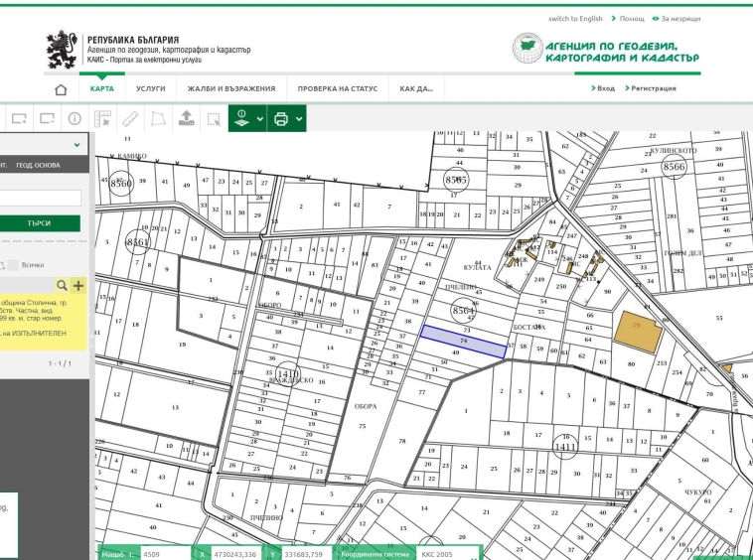Click the plus icon in results header
The width and height of the screenshot is (753, 560).
click(78, 286)
